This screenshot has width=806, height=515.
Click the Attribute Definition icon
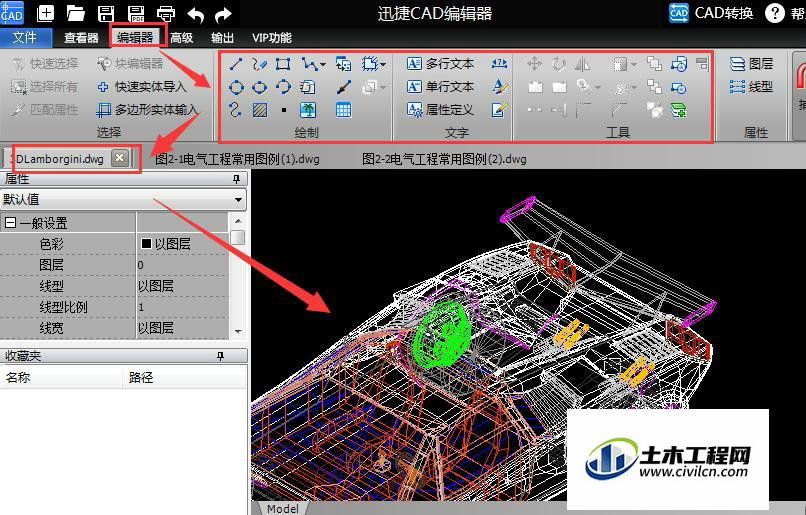pyautogui.click(x=414, y=109)
